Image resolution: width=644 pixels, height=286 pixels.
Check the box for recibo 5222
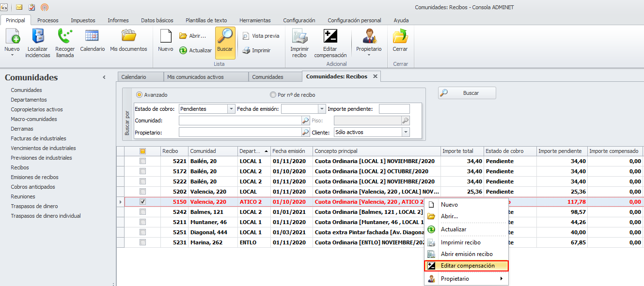(142, 181)
